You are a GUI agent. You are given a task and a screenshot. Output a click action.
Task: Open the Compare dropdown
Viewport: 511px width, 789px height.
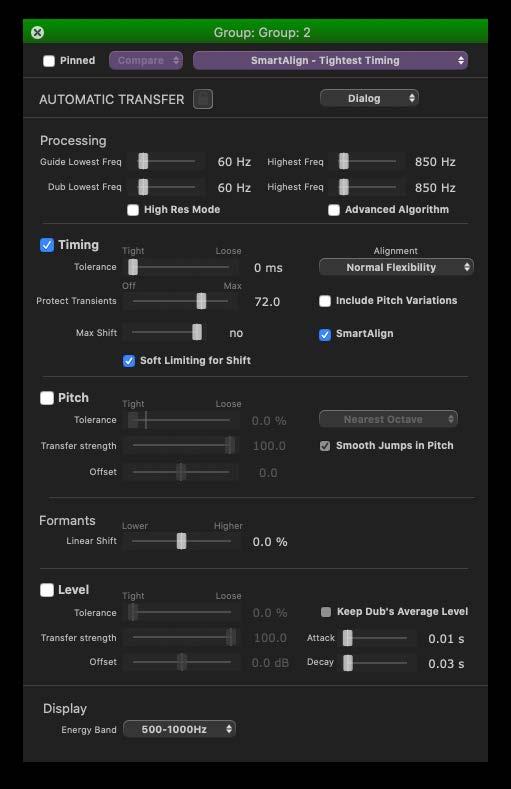[x=146, y=60]
